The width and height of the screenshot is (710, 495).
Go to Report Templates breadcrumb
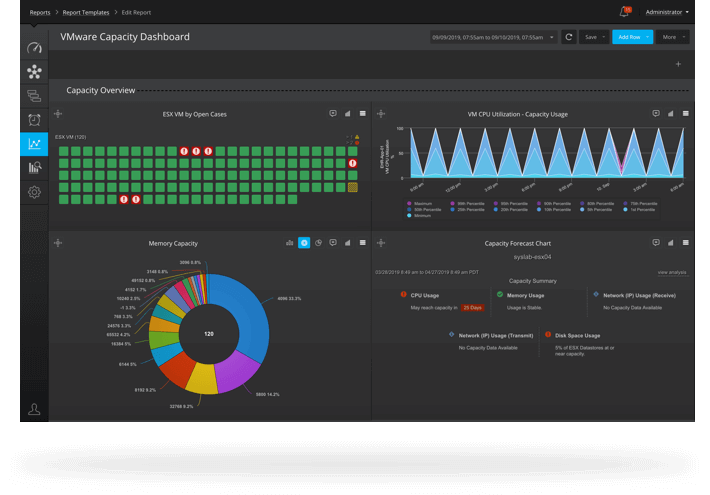pos(86,13)
